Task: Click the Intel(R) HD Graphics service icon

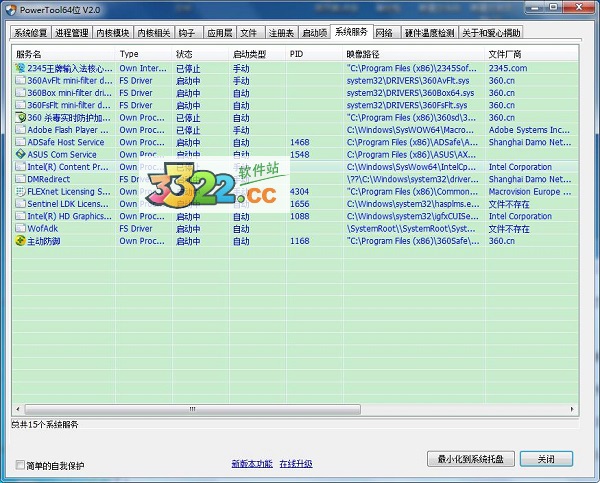Action: (x=20, y=216)
